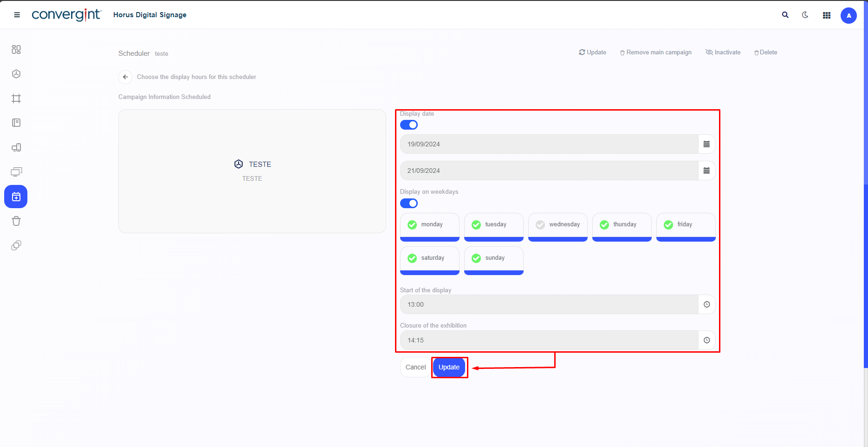The height and width of the screenshot is (447, 868).
Task: Open the user avatar menu
Action: coord(848,15)
